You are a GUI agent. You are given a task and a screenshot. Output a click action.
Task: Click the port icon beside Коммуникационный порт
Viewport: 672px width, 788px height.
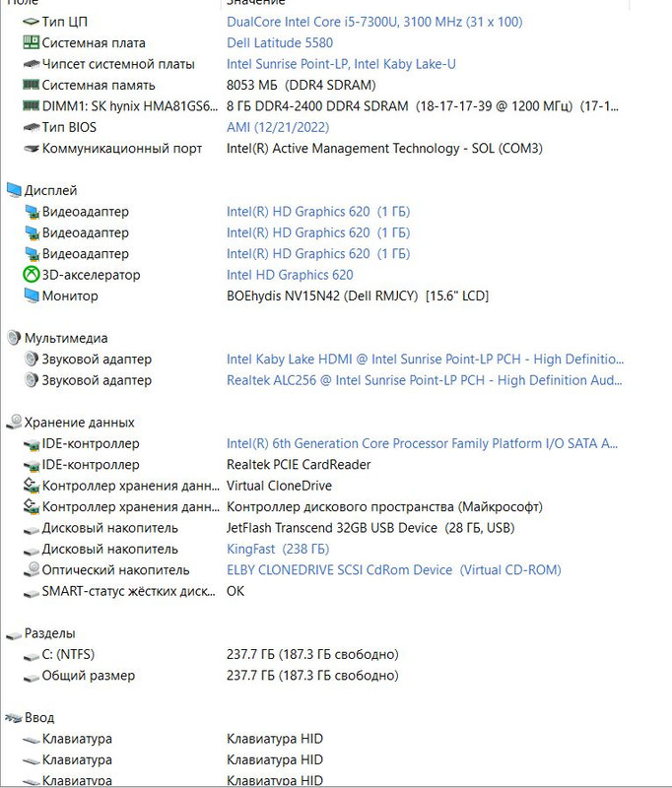click(x=31, y=149)
